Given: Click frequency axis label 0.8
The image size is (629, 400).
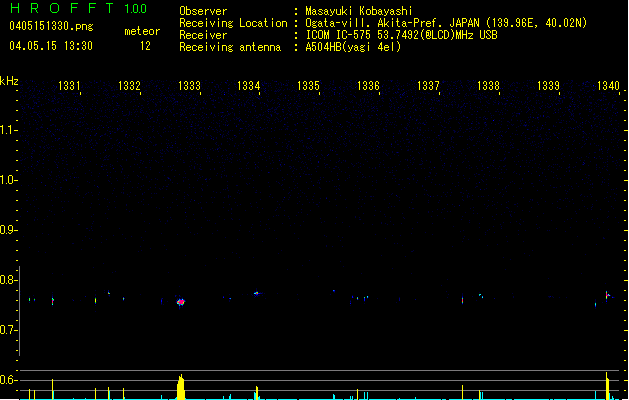Looking at the screenshot, I should (x=8, y=280).
